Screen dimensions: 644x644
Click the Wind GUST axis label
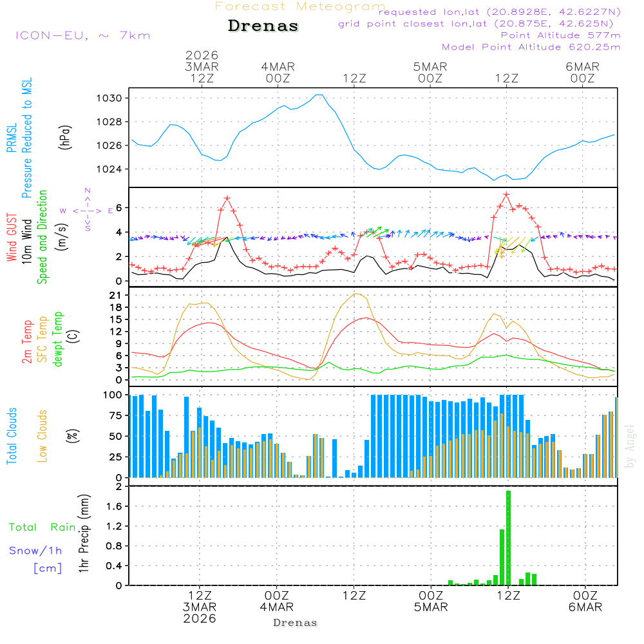[12, 238]
